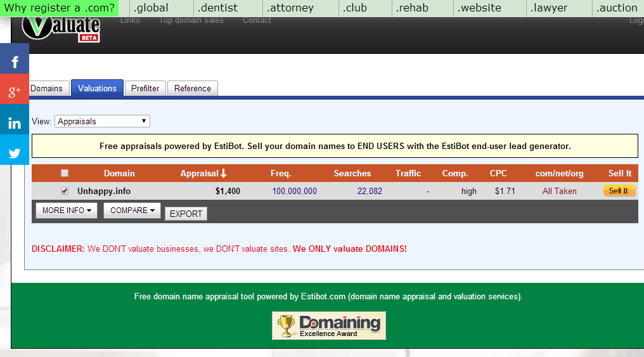Screen dimensions: 644x357
Task: Share on Google Plus sidebar icon
Action: [x=15, y=89]
